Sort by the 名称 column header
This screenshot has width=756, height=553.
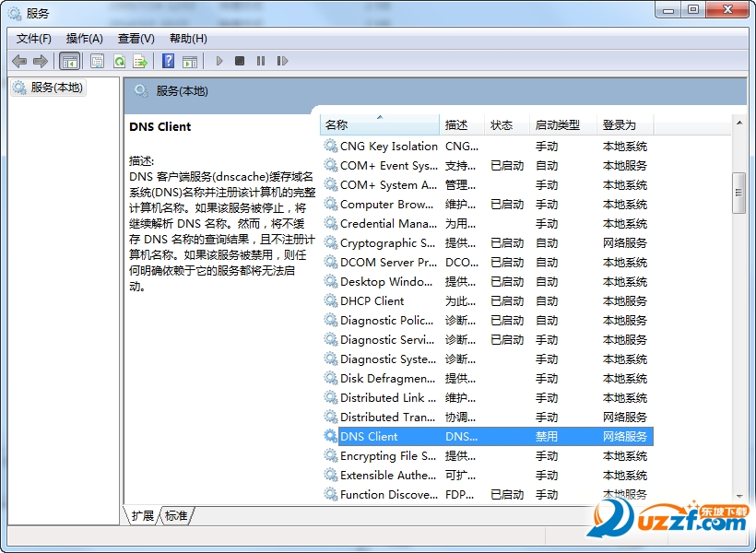pyautogui.click(x=379, y=124)
